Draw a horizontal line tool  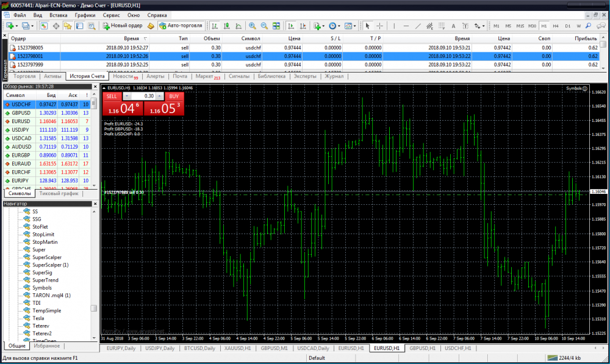tap(406, 26)
